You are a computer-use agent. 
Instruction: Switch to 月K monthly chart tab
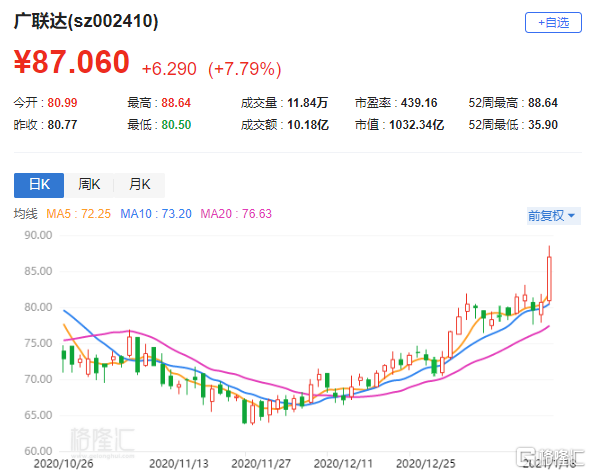coord(139,185)
